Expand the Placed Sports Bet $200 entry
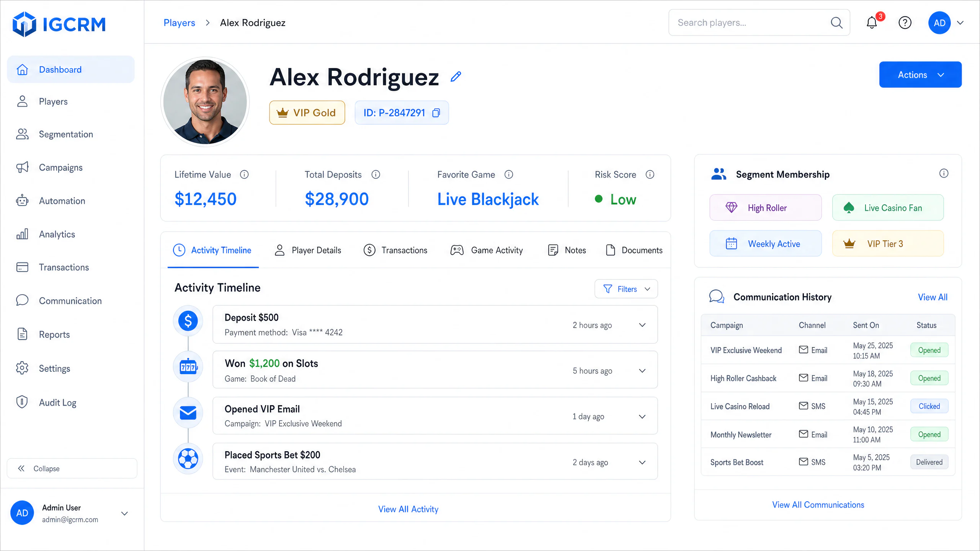 (642, 462)
